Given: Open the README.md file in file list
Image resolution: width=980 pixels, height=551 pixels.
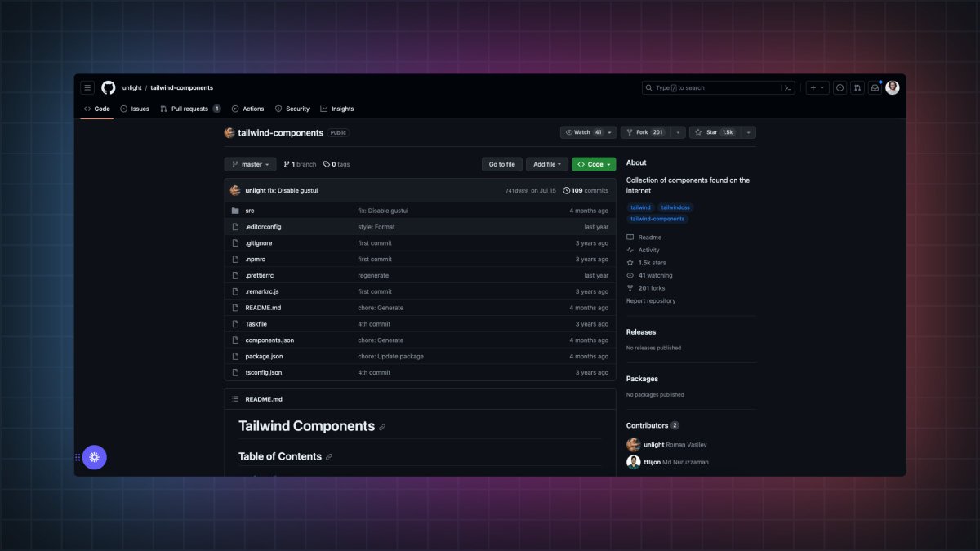Looking at the screenshot, I should pos(263,308).
